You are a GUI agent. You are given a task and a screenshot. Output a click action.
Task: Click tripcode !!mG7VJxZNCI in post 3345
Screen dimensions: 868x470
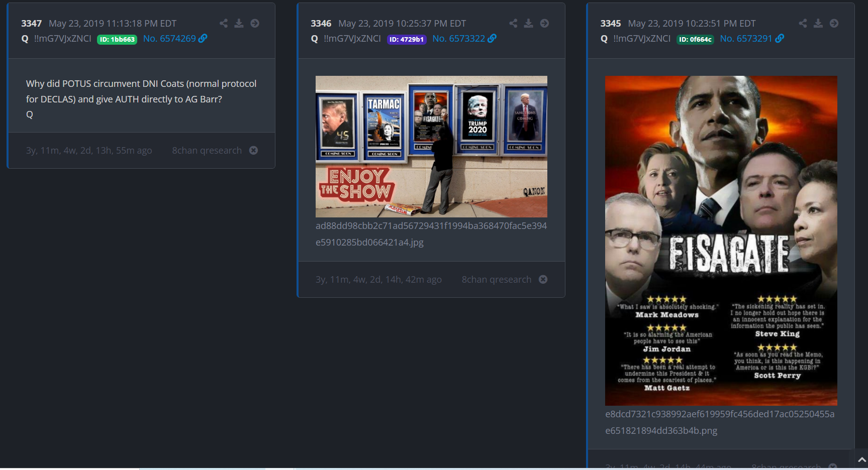pos(642,39)
